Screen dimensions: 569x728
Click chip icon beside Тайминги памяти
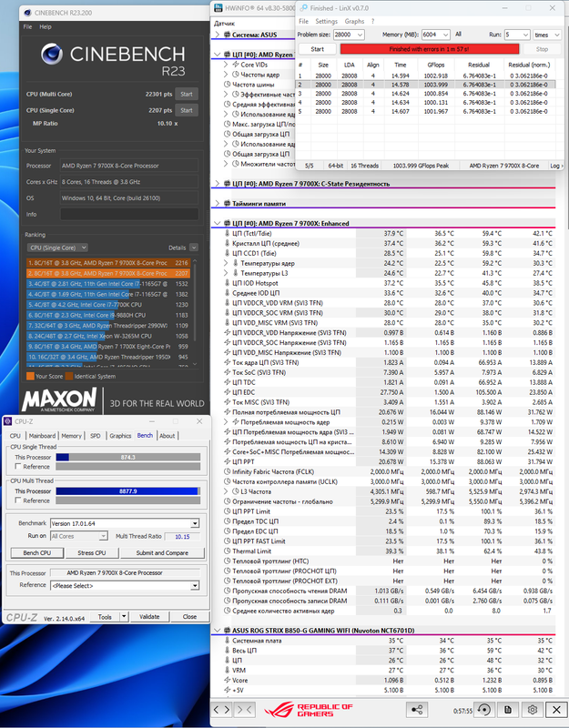point(227,203)
